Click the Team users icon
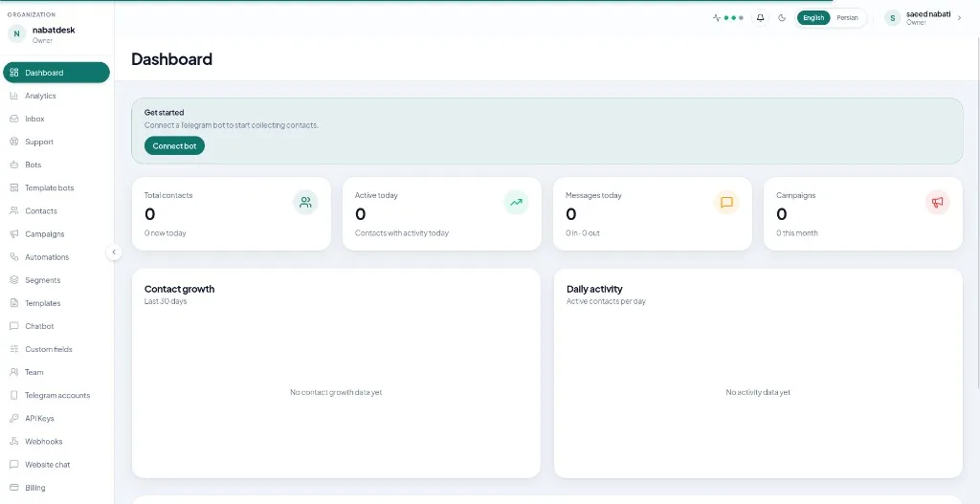This screenshot has height=504, width=980. click(14, 372)
